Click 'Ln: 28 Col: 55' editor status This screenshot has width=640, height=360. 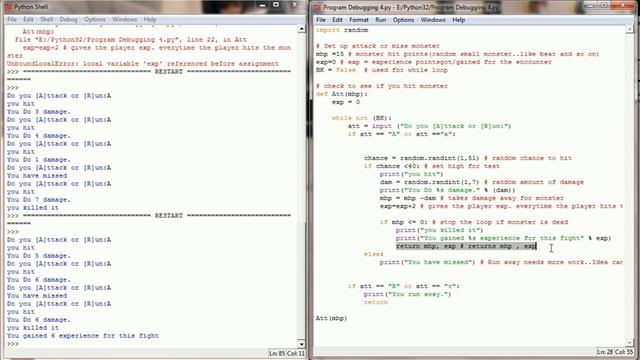(615, 352)
